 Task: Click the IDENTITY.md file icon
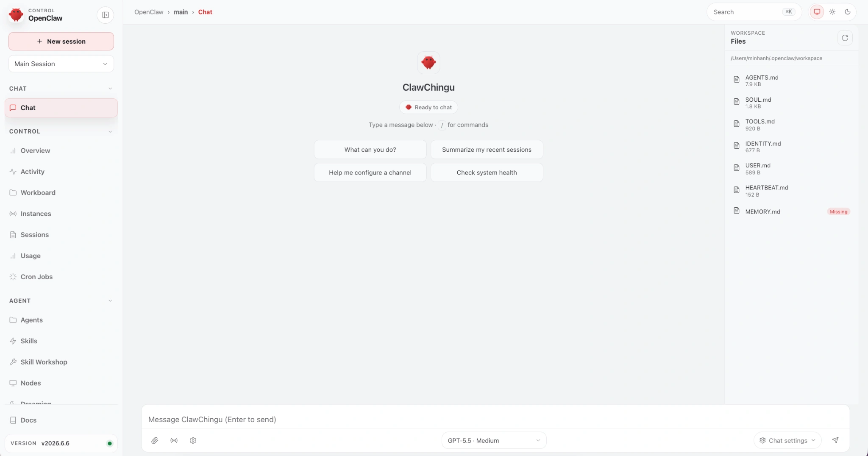point(737,145)
